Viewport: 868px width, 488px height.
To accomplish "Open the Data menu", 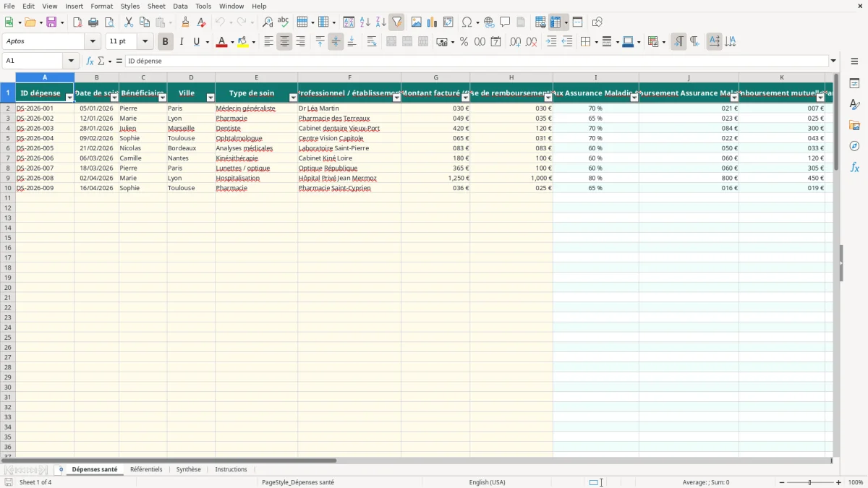I will [x=180, y=6].
